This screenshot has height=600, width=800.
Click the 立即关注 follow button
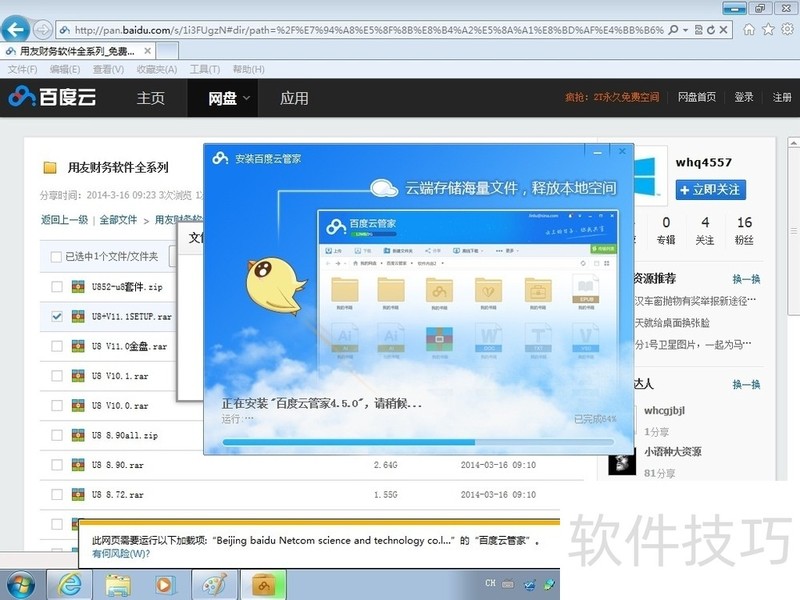point(710,189)
